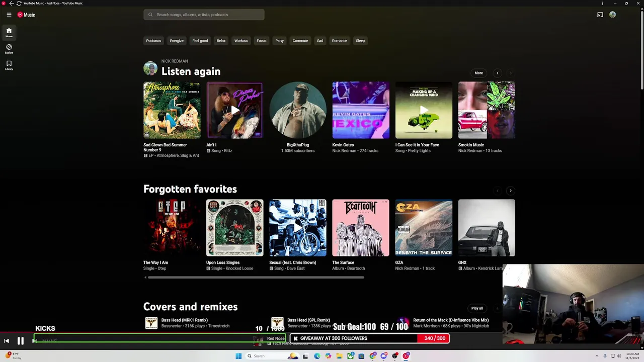The image size is (644, 362).
Task: Go to Home in sidebar
Action: tap(9, 33)
